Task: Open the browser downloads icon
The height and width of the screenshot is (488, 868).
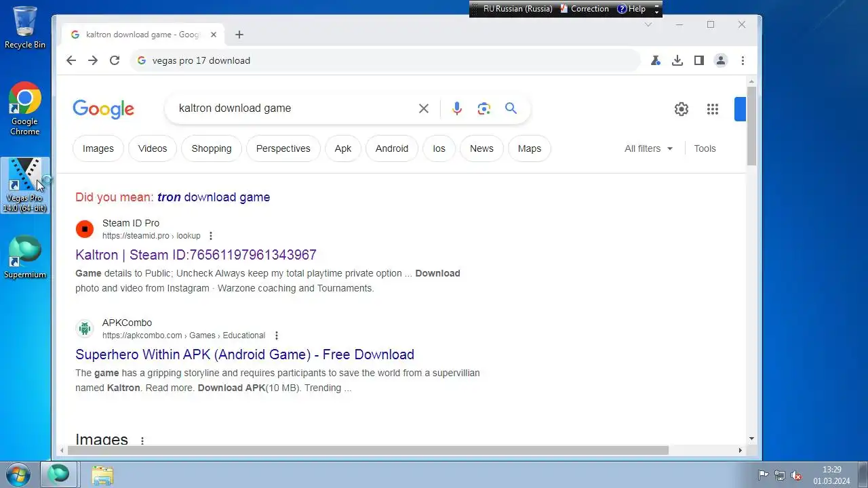Action: click(677, 60)
